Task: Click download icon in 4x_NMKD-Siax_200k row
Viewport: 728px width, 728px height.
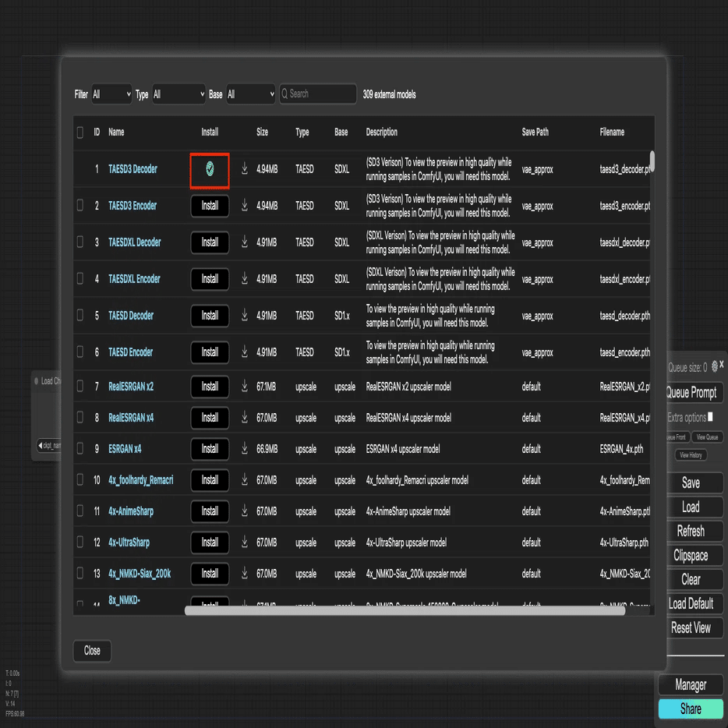Action: pyautogui.click(x=245, y=574)
